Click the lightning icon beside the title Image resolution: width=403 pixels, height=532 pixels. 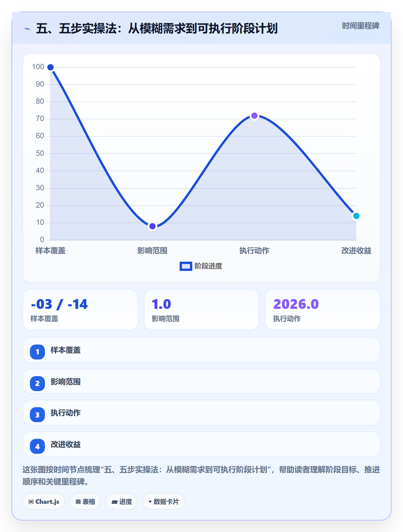(27, 29)
